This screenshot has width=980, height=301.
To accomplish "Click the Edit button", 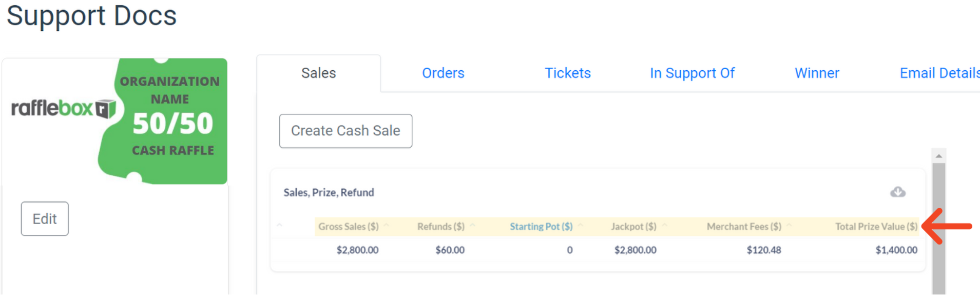I will click(45, 219).
